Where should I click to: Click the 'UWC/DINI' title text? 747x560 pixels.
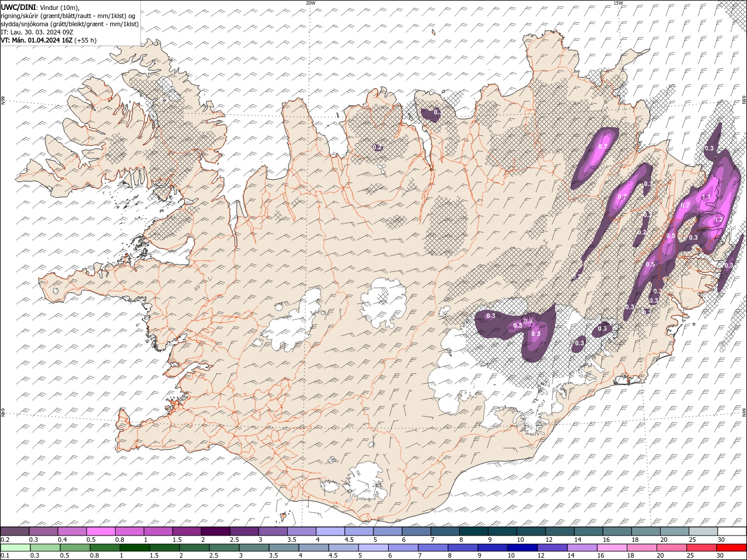(x=18, y=6)
